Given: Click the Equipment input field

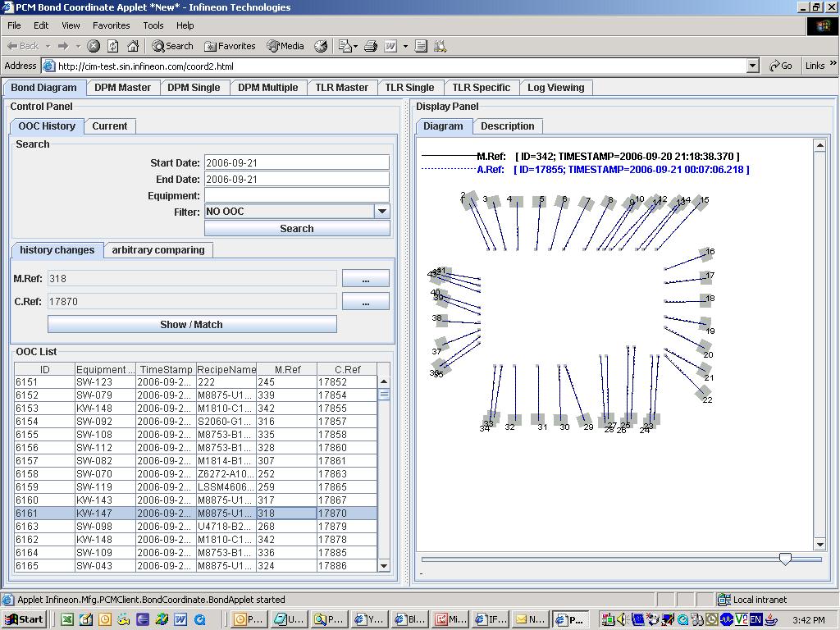Looking at the screenshot, I should pos(297,195).
